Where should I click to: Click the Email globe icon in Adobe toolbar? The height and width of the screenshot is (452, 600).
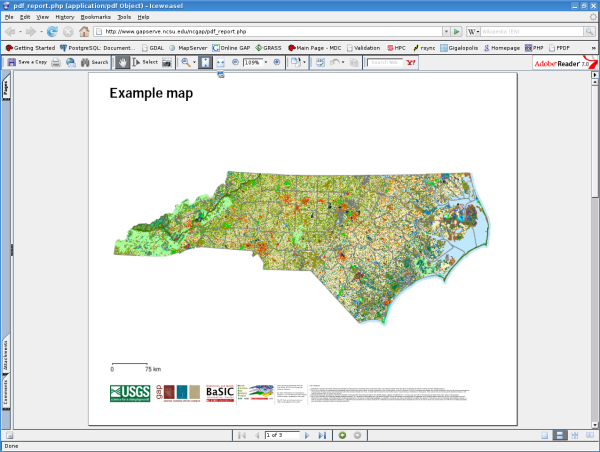coord(71,62)
